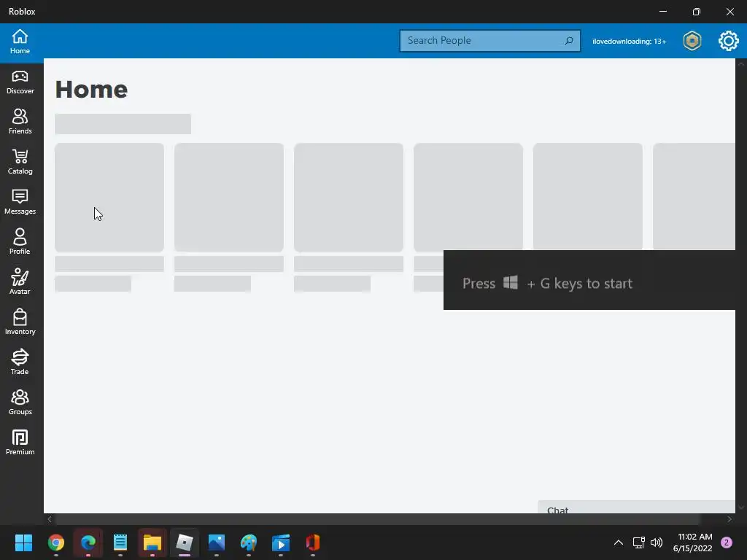Expand the hidden system tray icons
Image resolution: width=747 pixels, height=560 pixels.
click(x=619, y=542)
